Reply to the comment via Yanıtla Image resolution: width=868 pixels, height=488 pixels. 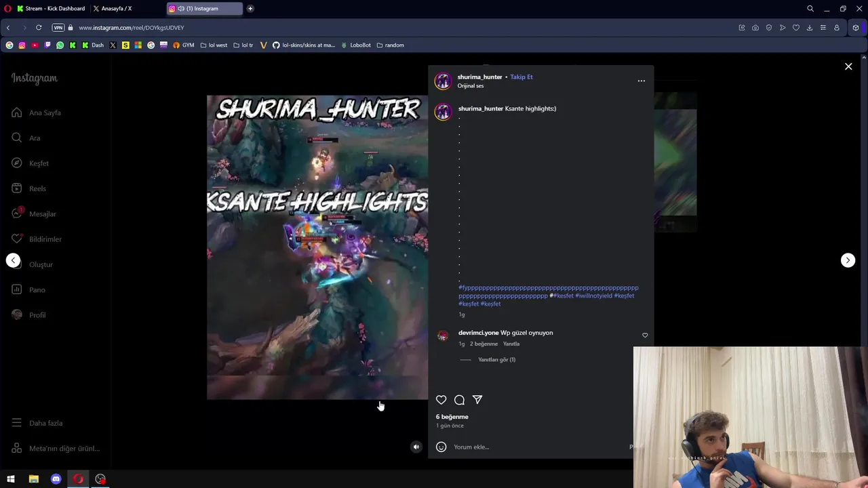511,344
